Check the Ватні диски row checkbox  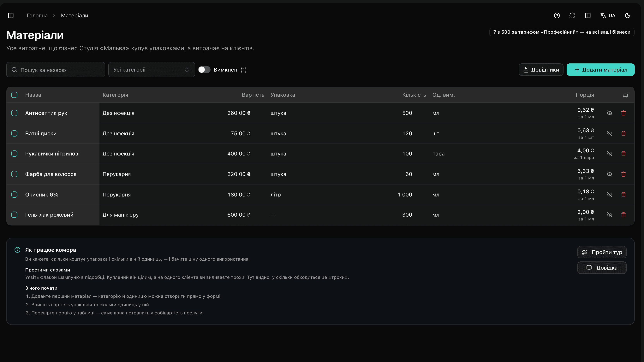[14, 133]
